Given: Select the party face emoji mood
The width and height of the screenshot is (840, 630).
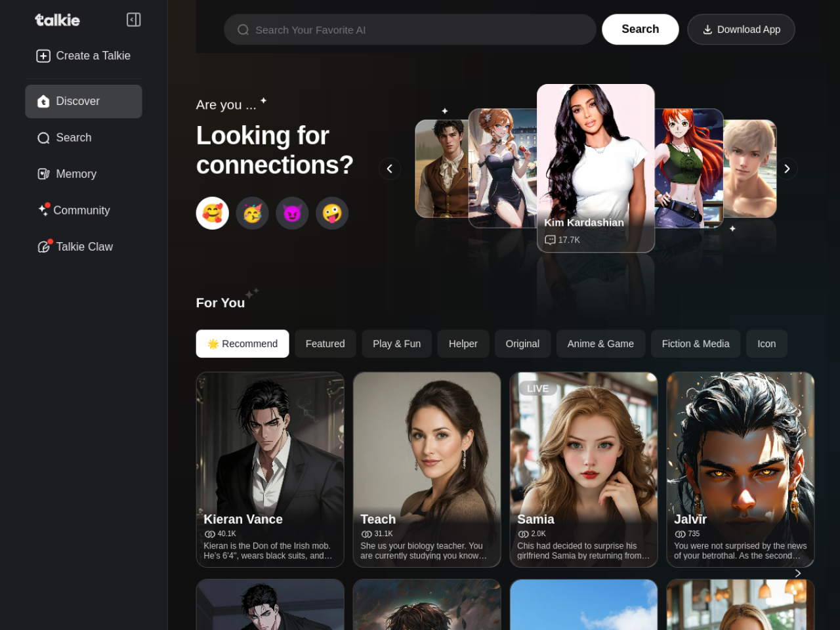Looking at the screenshot, I should point(253,213).
